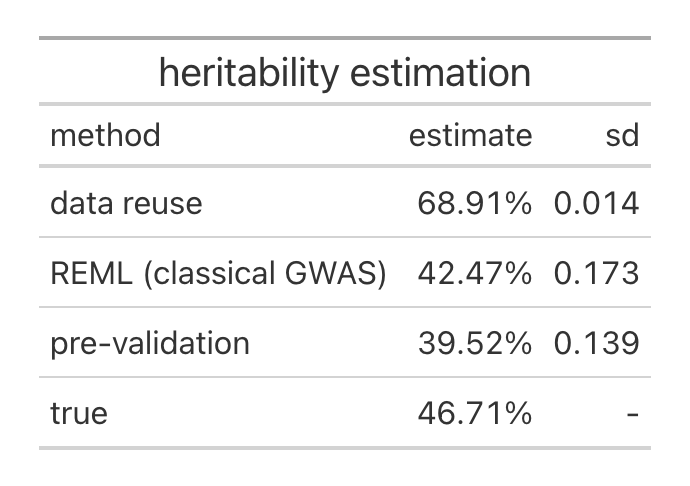The image size is (690, 486).
Task: Click the 0.173 sd value
Action: tap(596, 273)
